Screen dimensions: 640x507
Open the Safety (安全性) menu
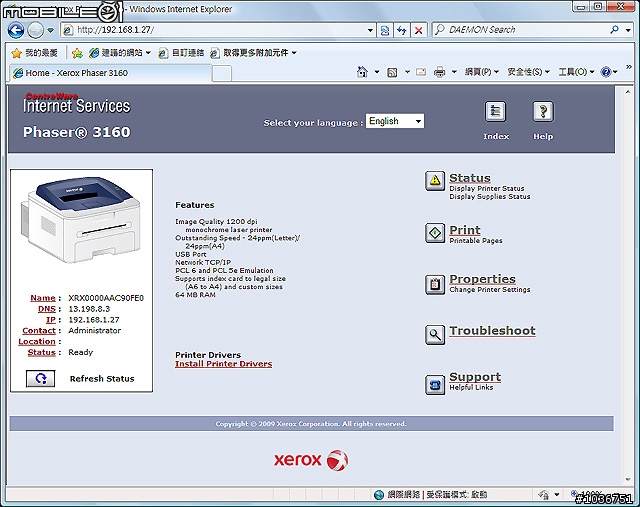[529, 72]
